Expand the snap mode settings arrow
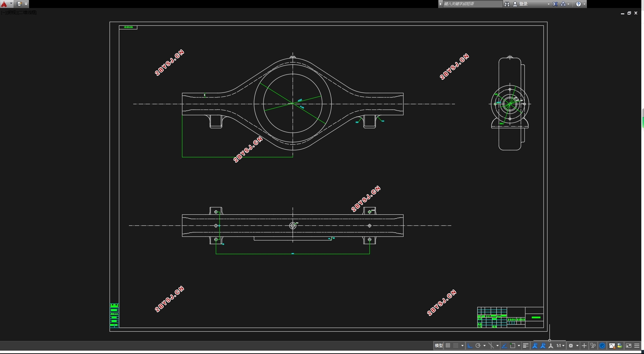Screen dimensions: 644x354 pyautogui.click(x=462, y=346)
